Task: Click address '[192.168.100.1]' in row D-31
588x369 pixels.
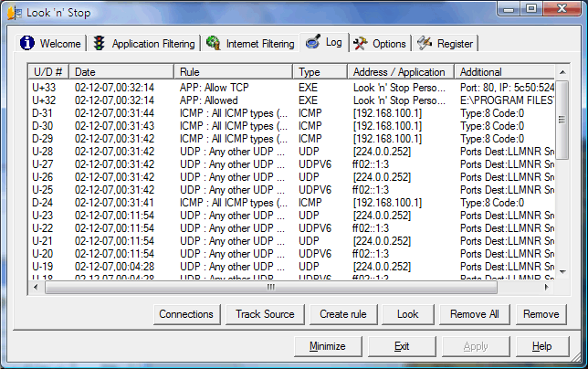Action: (x=387, y=113)
